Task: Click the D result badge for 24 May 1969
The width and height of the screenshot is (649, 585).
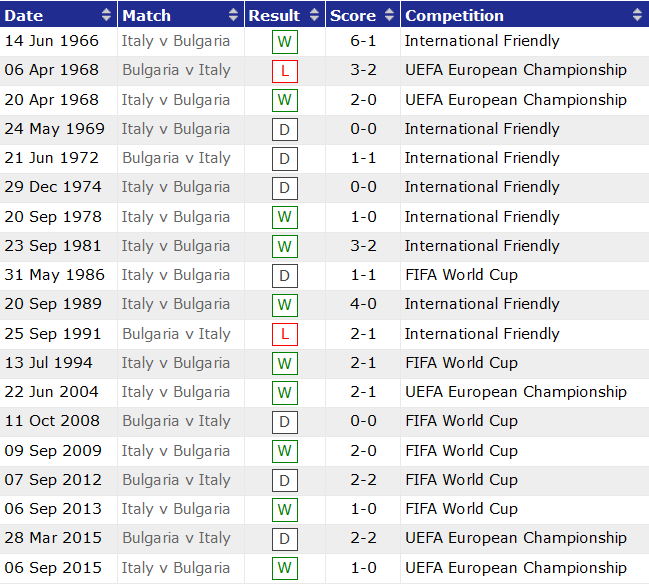Action: (x=284, y=130)
